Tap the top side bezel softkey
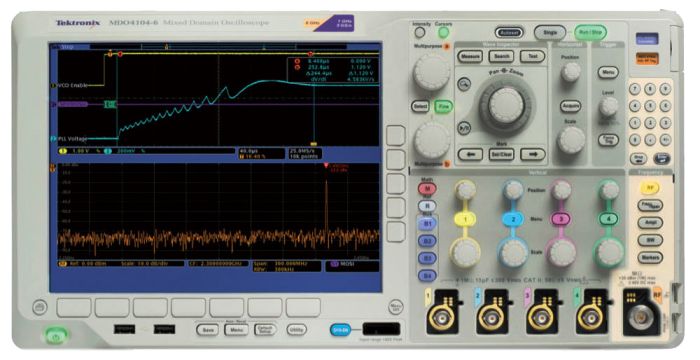This screenshot has width=700, height=360. pyautogui.click(x=396, y=135)
